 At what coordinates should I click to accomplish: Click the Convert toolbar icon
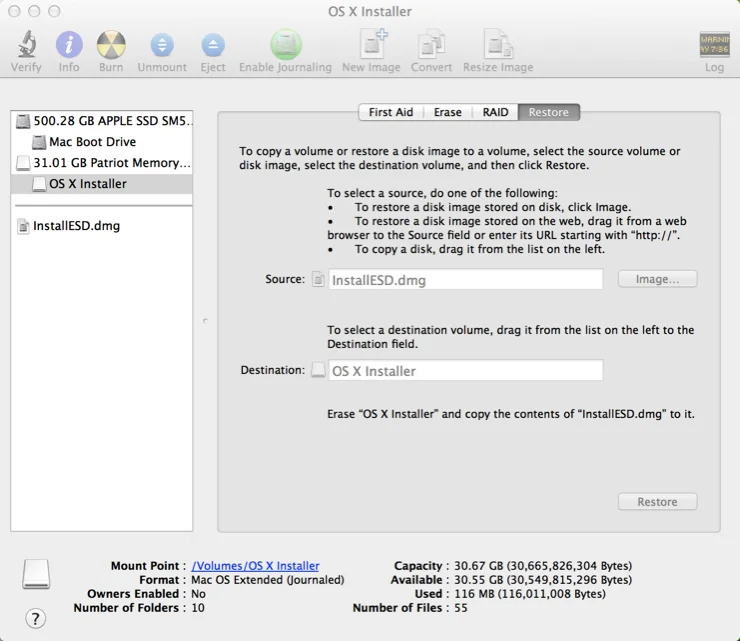[x=431, y=44]
